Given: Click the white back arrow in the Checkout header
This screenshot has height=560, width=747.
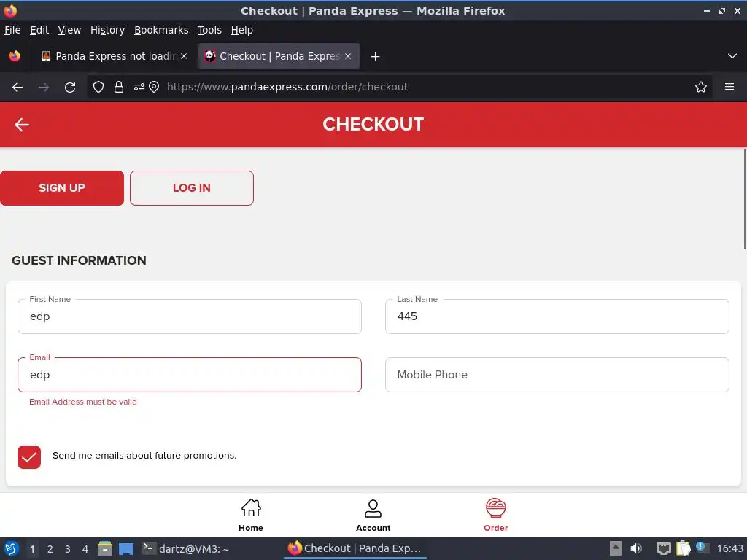Looking at the screenshot, I should 22,125.
